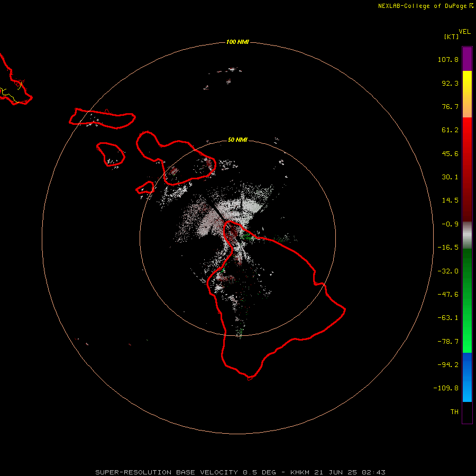This screenshot has width=476, height=476.
Task: Select the -0.9 legend value
Action: point(450,224)
